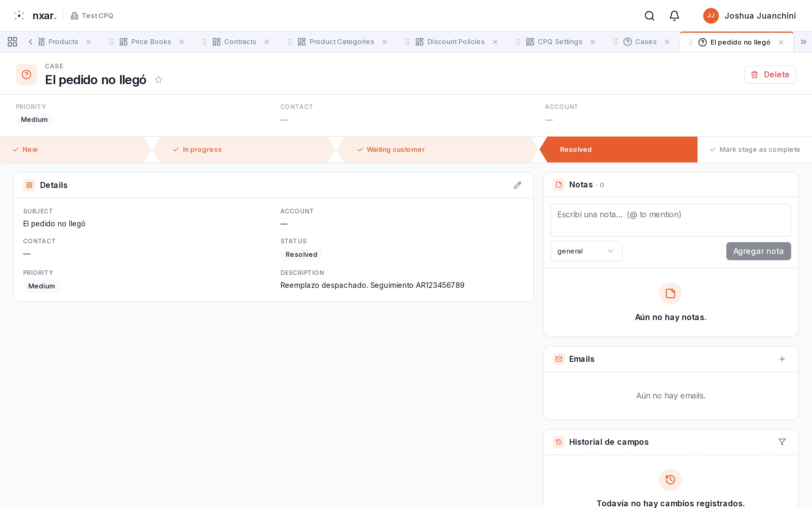Click the Resolved status badge
The width and height of the screenshot is (812, 508).
tap(301, 255)
